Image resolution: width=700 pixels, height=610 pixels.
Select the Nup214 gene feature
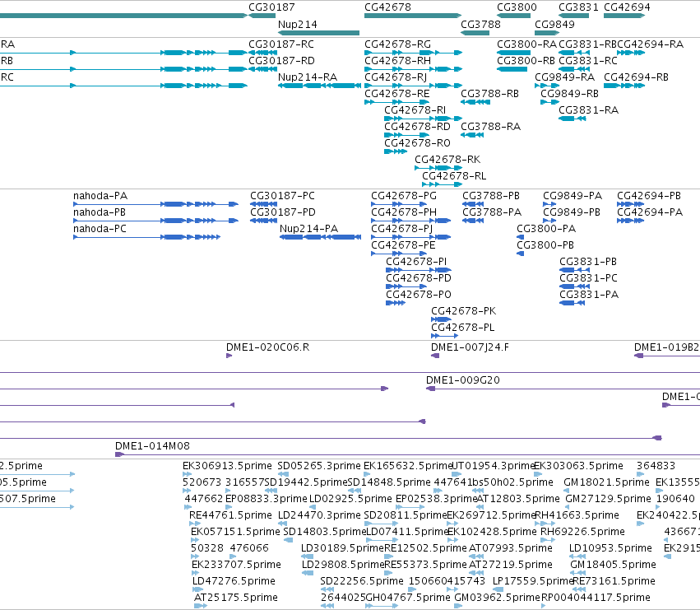click(x=318, y=33)
